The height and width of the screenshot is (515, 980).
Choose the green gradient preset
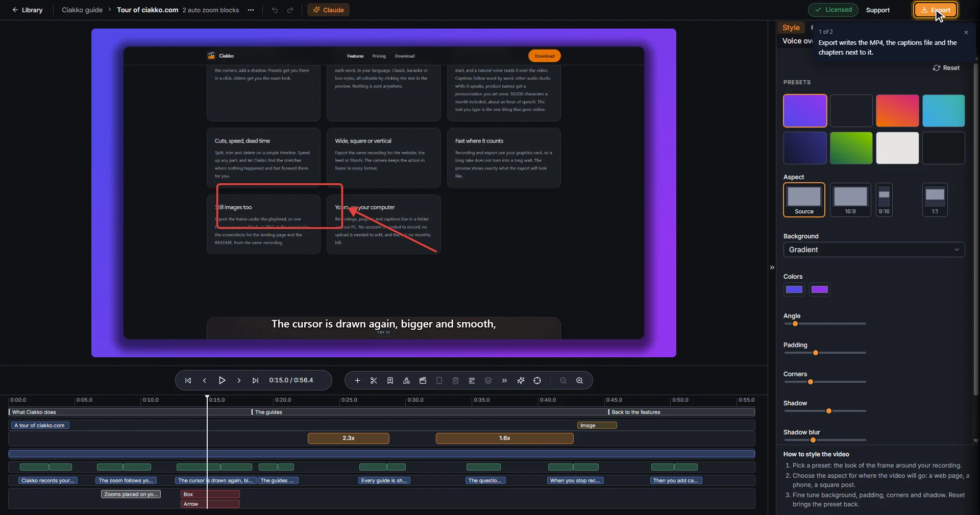pos(851,148)
